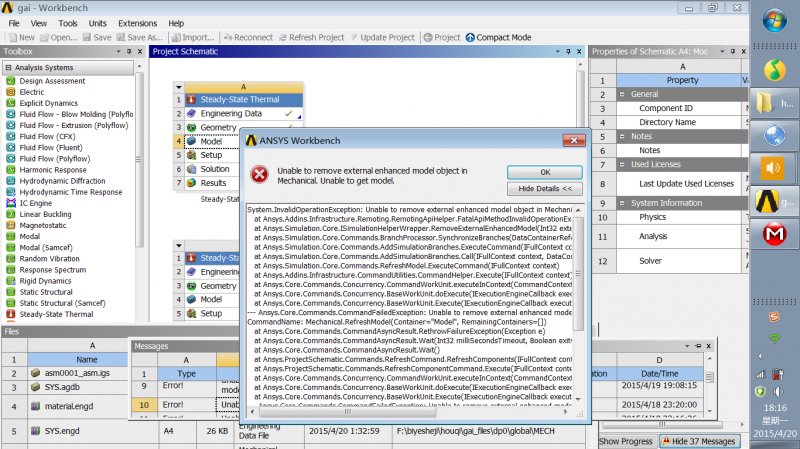Select Model cell in first system
This screenshot has width=800, height=449.
tap(211, 141)
